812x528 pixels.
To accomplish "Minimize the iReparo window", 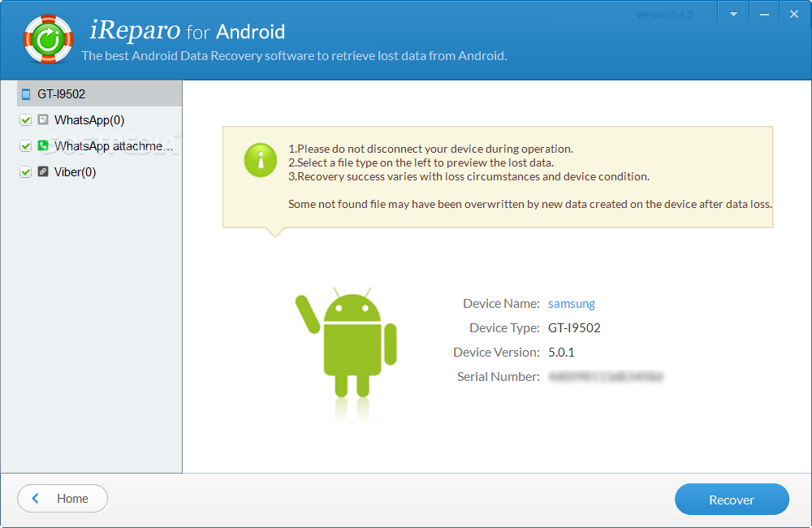I will (x=764, y=15).
